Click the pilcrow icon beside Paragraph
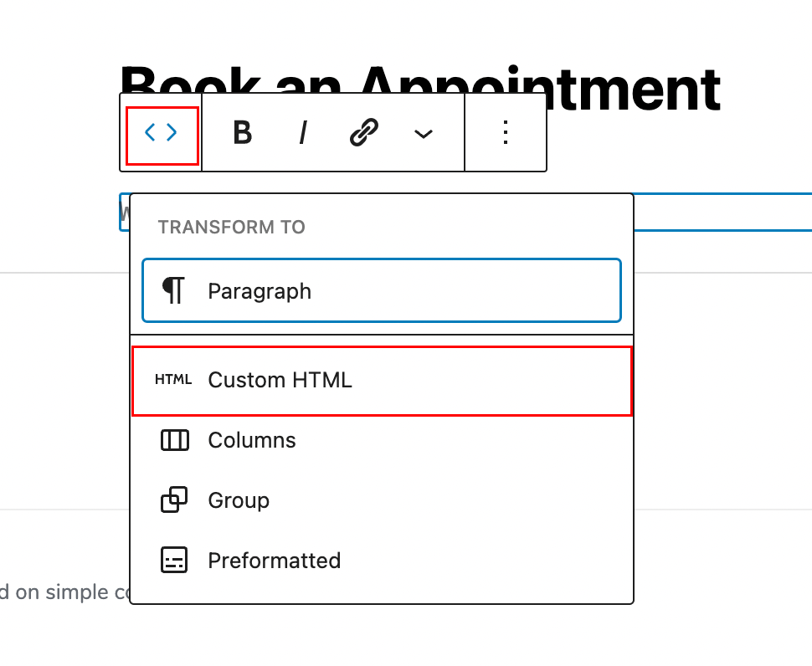Image resolution: width=812 pixels, height=666 pixels. click(173, 291)
